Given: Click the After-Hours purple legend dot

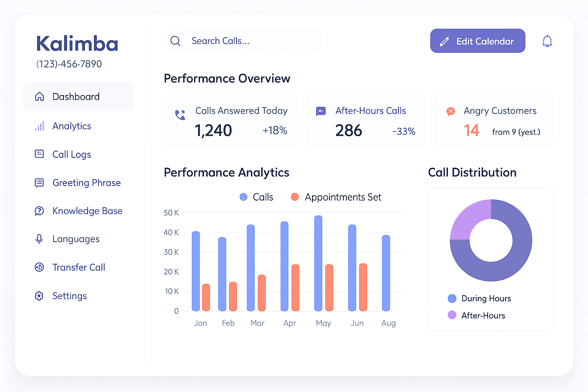Looking at the screenshot, I should [452, 315].
